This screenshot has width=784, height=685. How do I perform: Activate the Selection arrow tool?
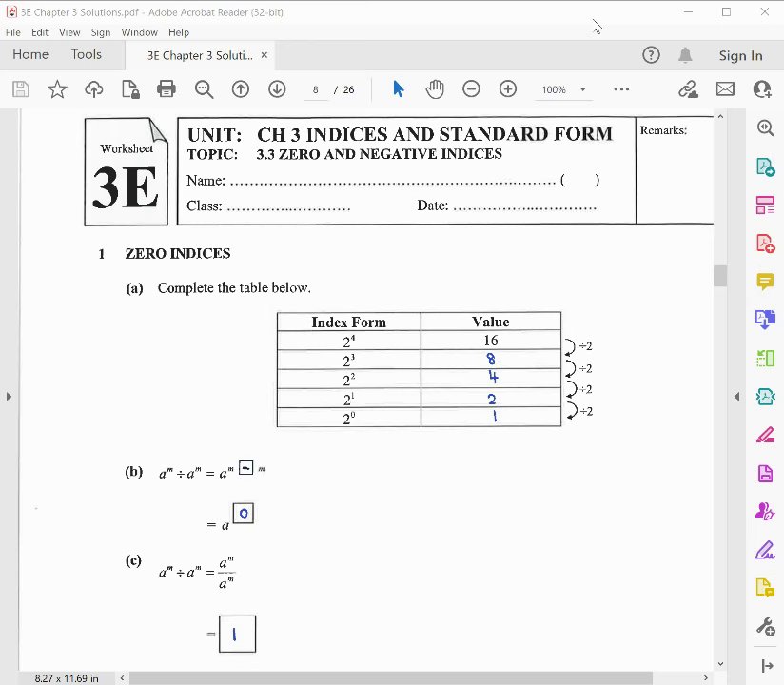point(398,89)
